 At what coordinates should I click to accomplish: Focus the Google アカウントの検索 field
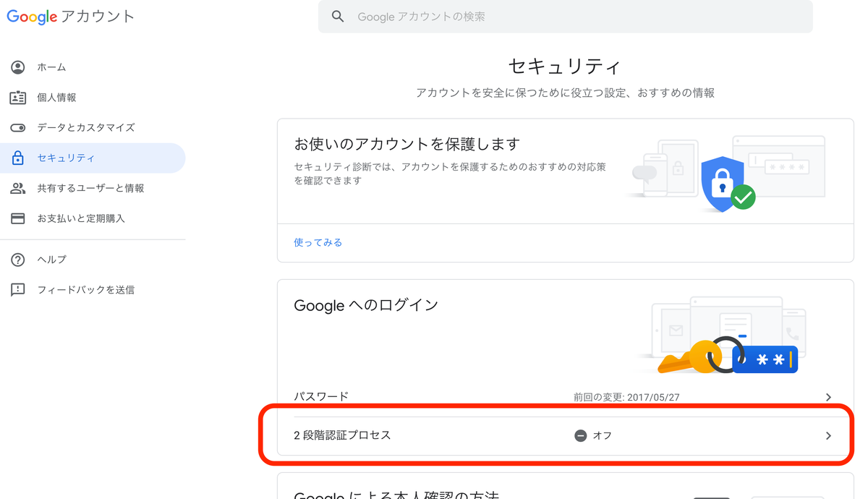click(565, 17)
